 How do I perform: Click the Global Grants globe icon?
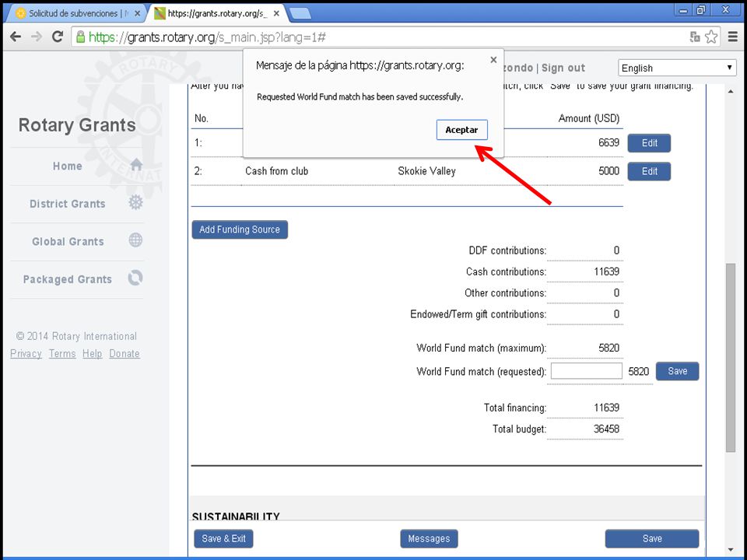[135, 240]
